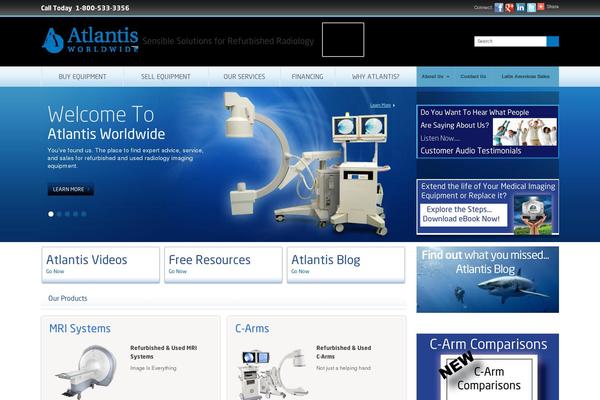Open the Buy Equipment menu
The image size is (600, 400).
(82, 77)
